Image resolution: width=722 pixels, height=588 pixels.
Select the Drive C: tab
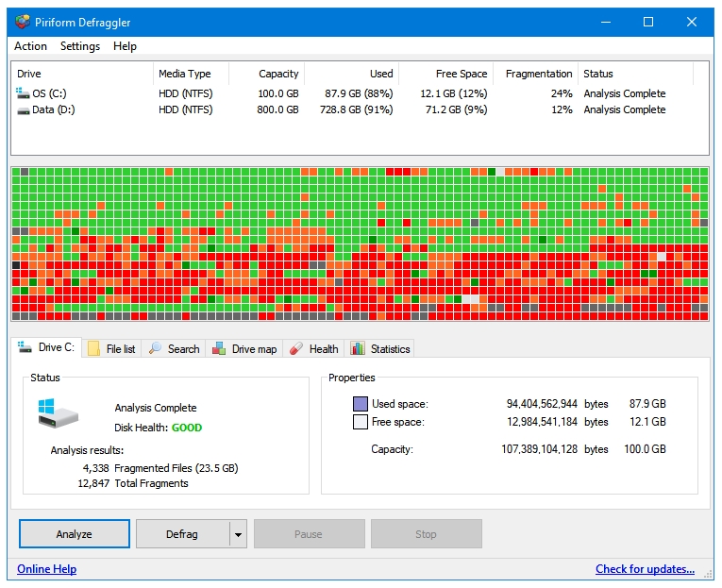click(x=46, y=347)
